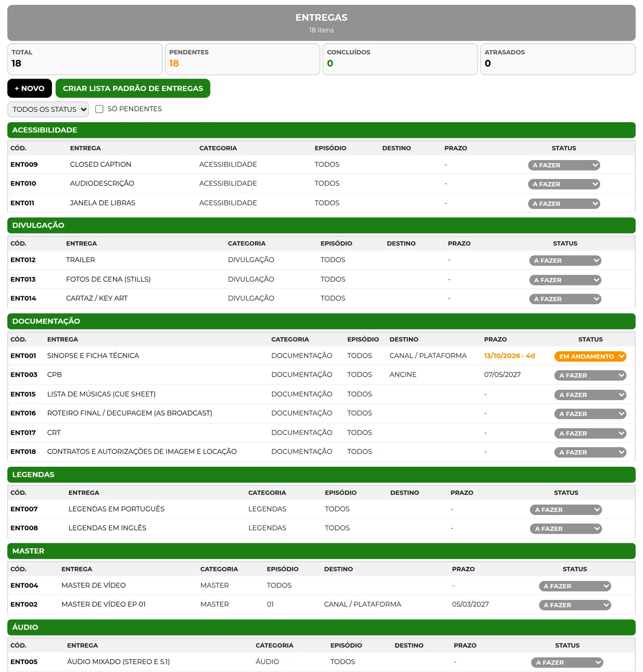Set status for ENT012 Trailer

(565, 260)
